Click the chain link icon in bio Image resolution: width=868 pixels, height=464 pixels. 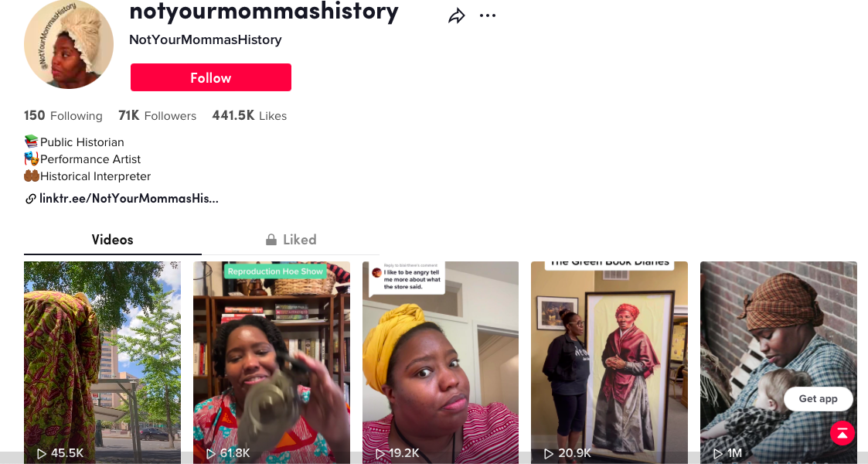[x=30, y=199]
